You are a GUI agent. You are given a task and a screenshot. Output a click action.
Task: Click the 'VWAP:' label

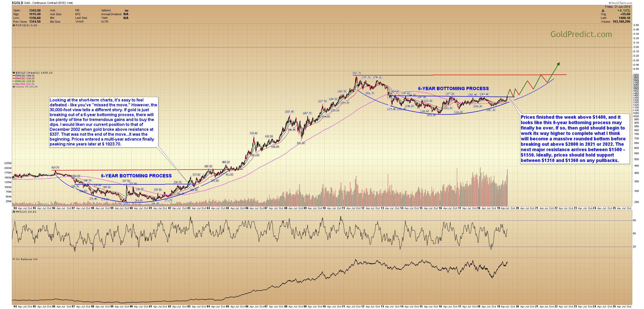pyautogui.click(x=80, y=22)
